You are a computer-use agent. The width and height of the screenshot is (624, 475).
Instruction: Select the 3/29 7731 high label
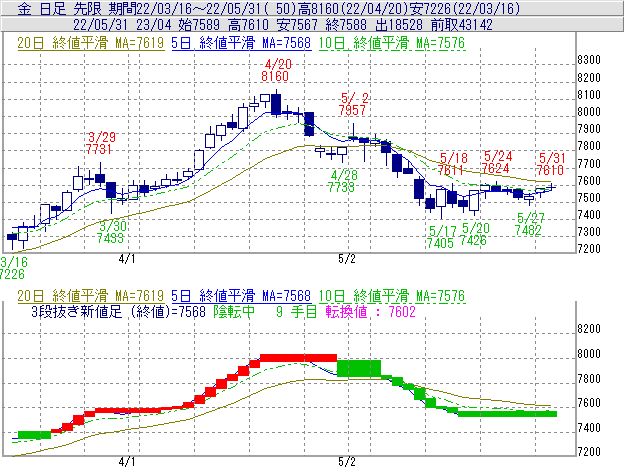[100, 143]
